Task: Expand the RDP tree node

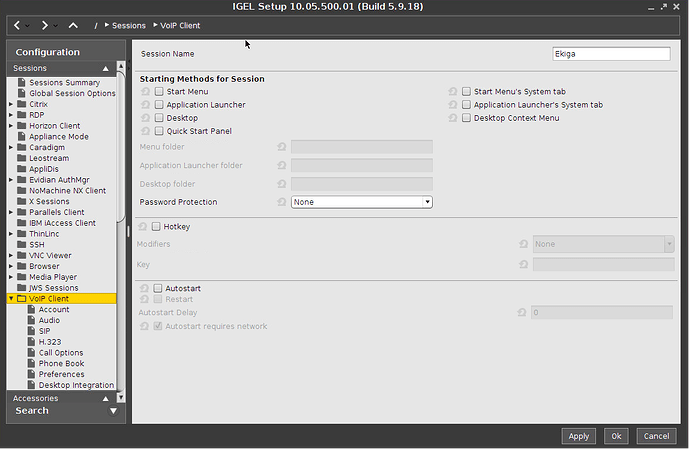Action: [x=11, y=115]
